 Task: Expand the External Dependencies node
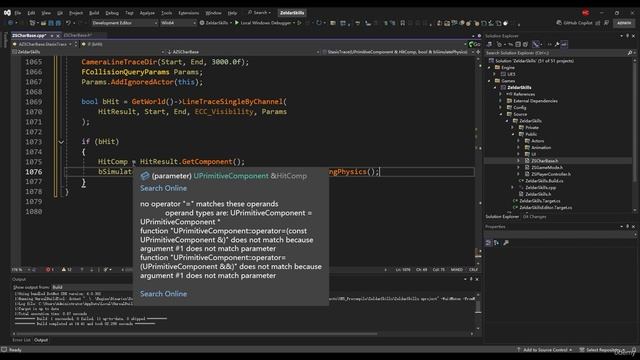pos(501,101)
